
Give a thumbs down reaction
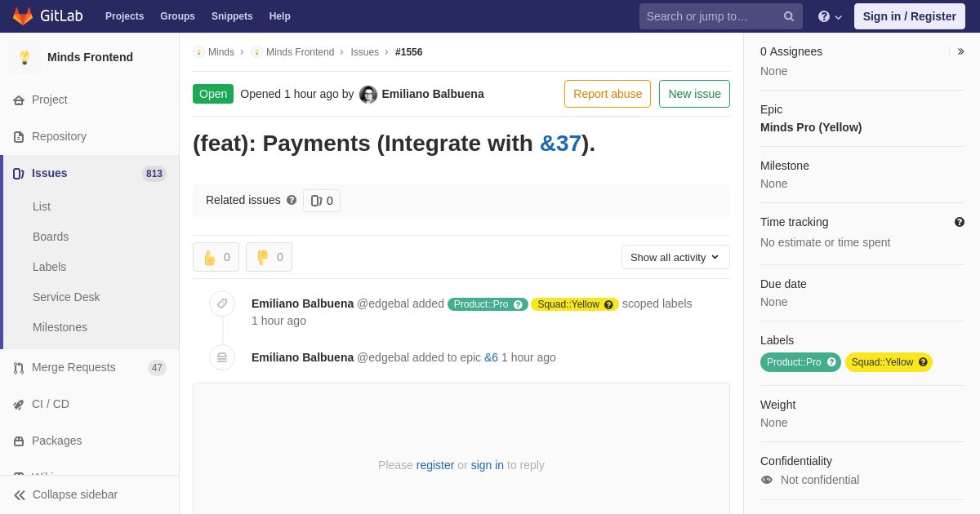(269, 257)
